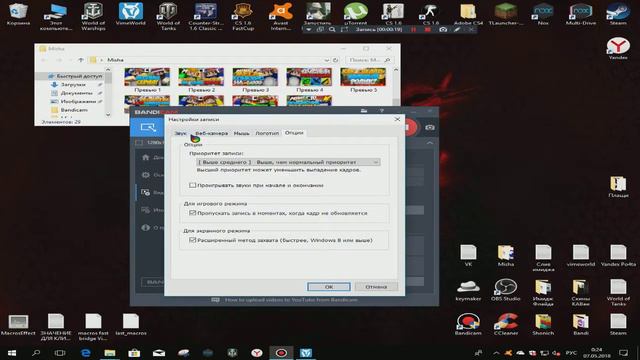Select the Мышь tab
This screenshot has height=360, width=640.
pyautogui.click(x=241, y=133)
